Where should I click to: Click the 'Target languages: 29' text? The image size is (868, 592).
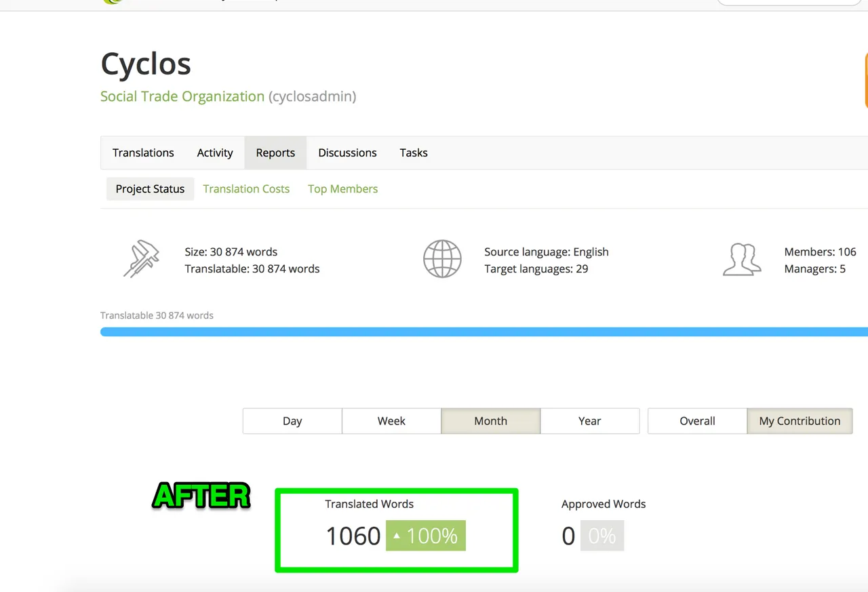tap(536, 269)
